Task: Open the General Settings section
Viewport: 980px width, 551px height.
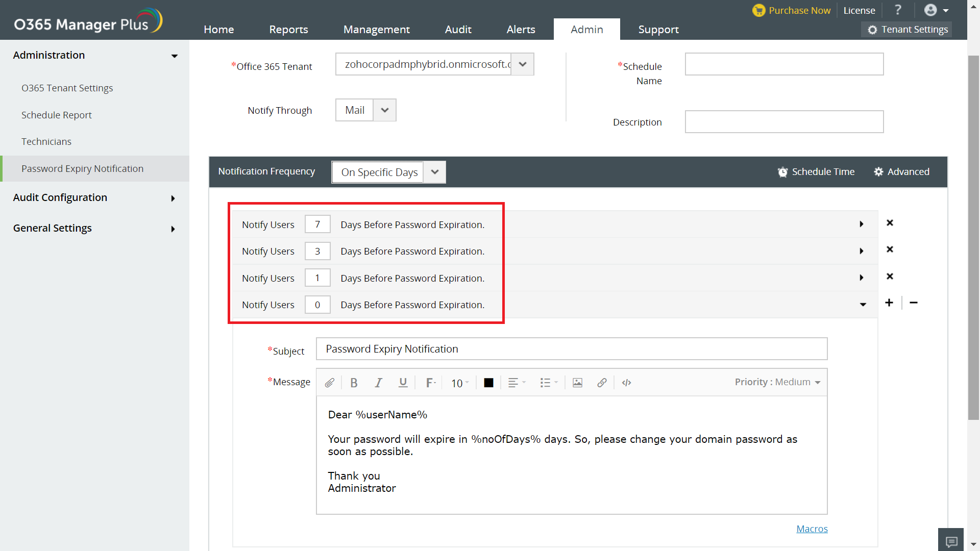Action: [95, 228]
